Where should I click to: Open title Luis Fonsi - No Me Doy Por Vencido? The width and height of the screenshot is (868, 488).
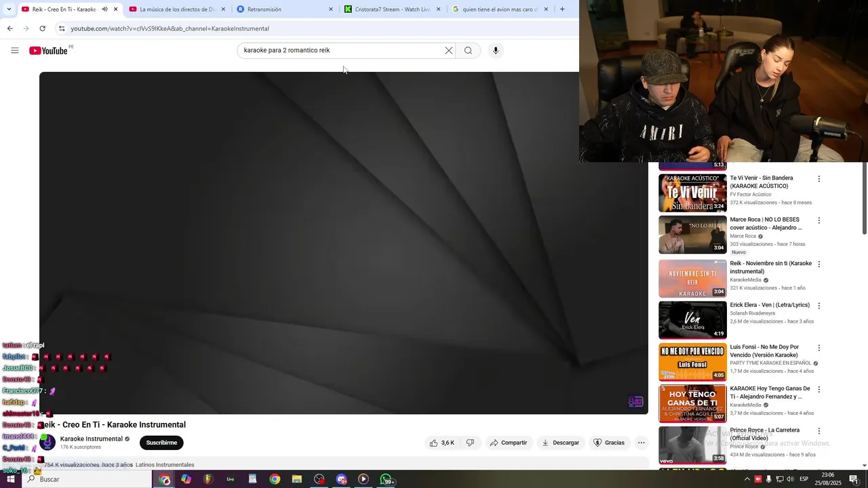coord(765,350)
